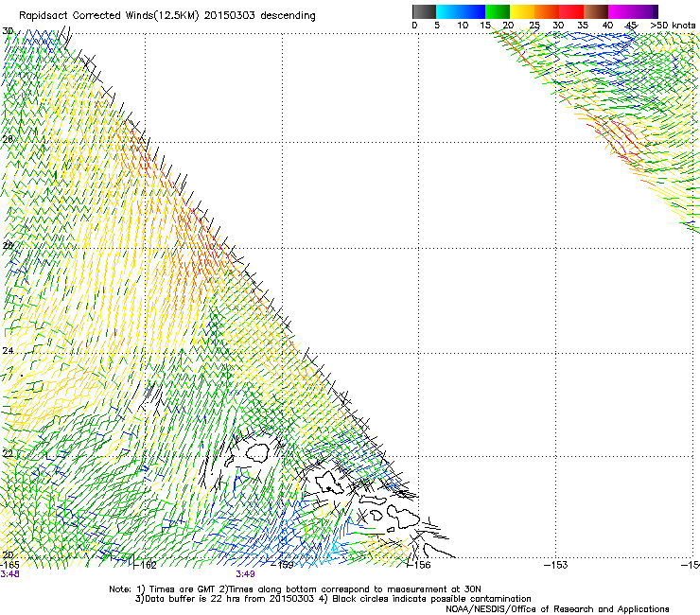
Task: Click the Kauai island outline on the map
Action: point(257,453)
